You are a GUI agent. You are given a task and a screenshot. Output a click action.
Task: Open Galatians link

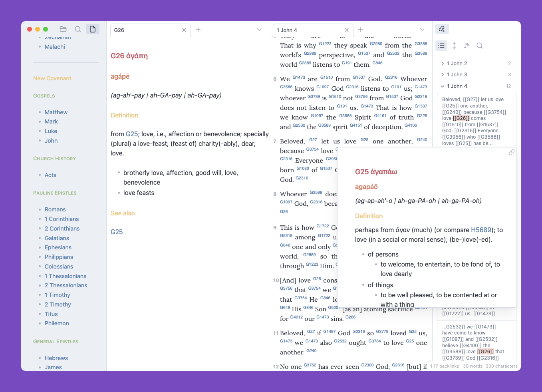(57, 238)
